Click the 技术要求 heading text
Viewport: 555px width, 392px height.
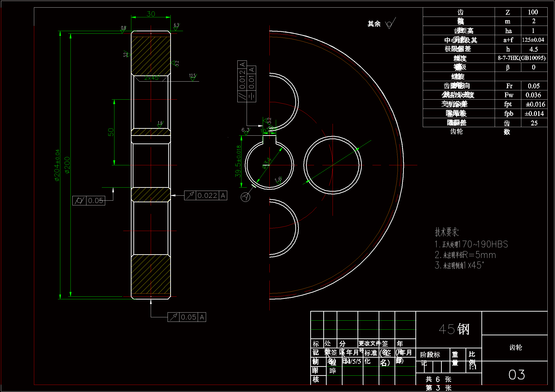pos(447,232)
